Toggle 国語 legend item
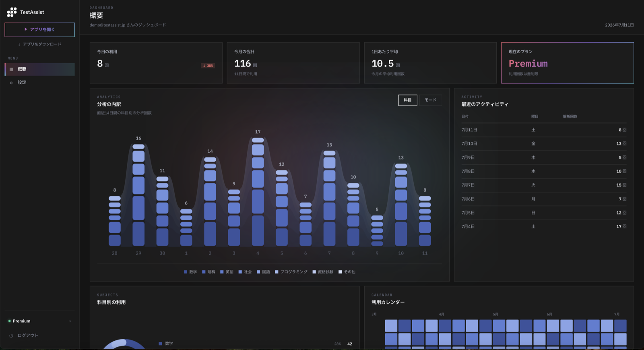Image resolution: width=644 pixels, height=350 pixels. point(263,272)
